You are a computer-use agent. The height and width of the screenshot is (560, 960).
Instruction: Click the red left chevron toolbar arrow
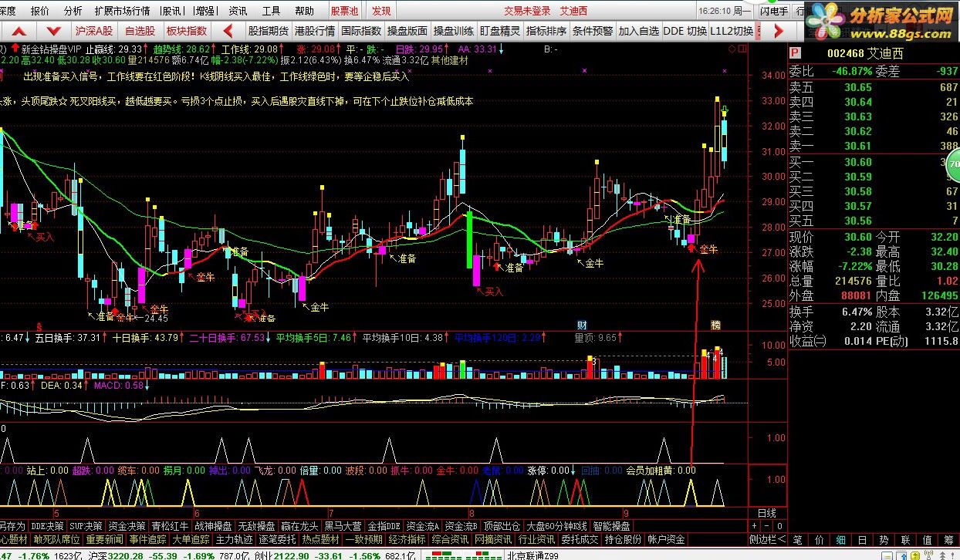pos(228,31)
